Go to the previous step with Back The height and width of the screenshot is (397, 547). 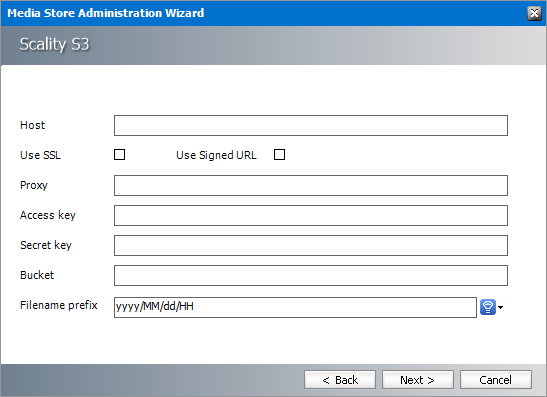click(x=340, y=380)
